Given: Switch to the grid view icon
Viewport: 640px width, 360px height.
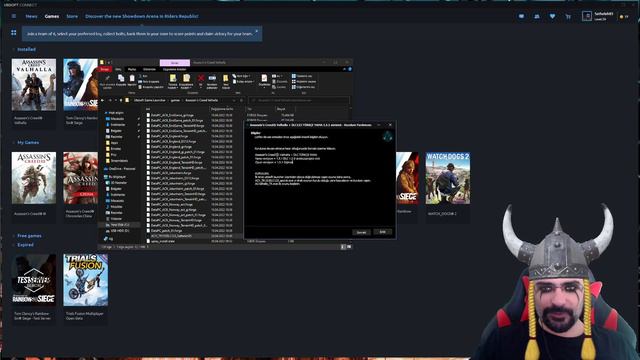Looking at the screenshot, I should [x=13, y=32].
